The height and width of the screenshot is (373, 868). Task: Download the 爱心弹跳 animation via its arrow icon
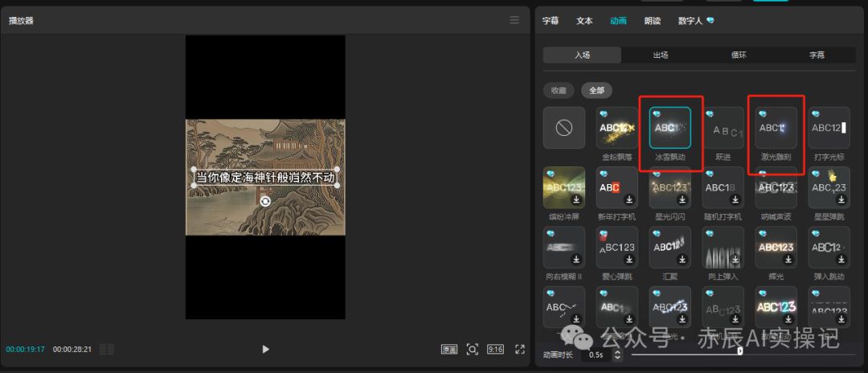pyautogui.click(x=629, y=259)
